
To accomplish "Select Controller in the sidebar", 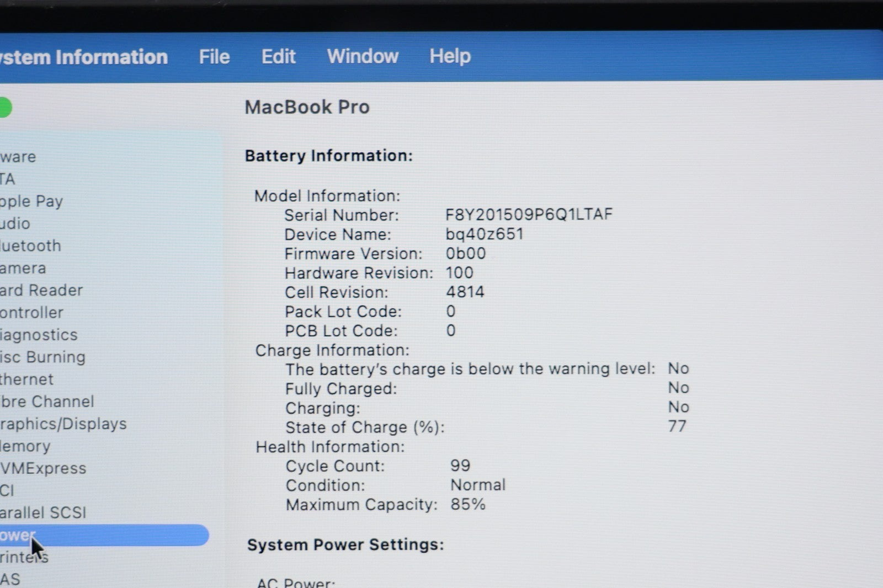I will (x=31, y=313).
